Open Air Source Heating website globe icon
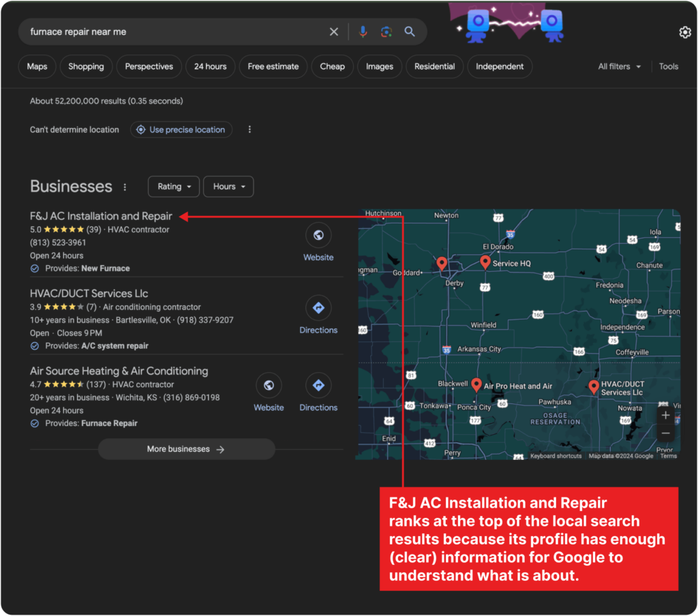This screenshot has height=616, width=698. tap(269, 386)
